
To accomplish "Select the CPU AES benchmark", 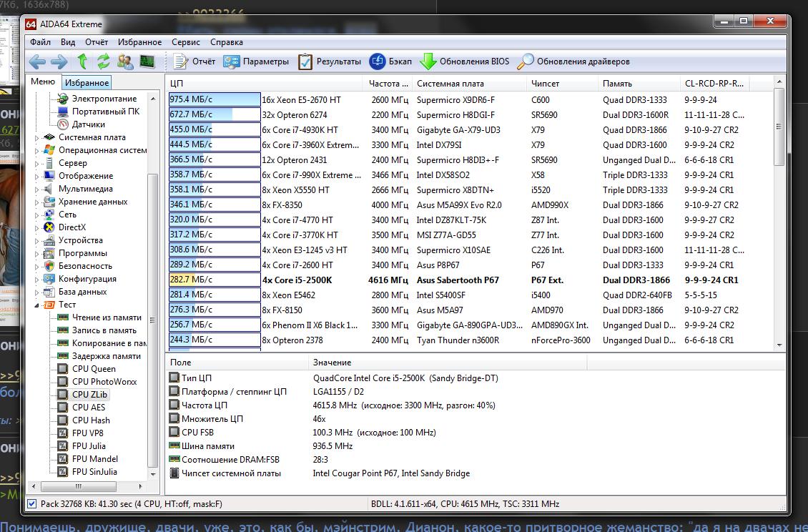I will tap(89, 408).
